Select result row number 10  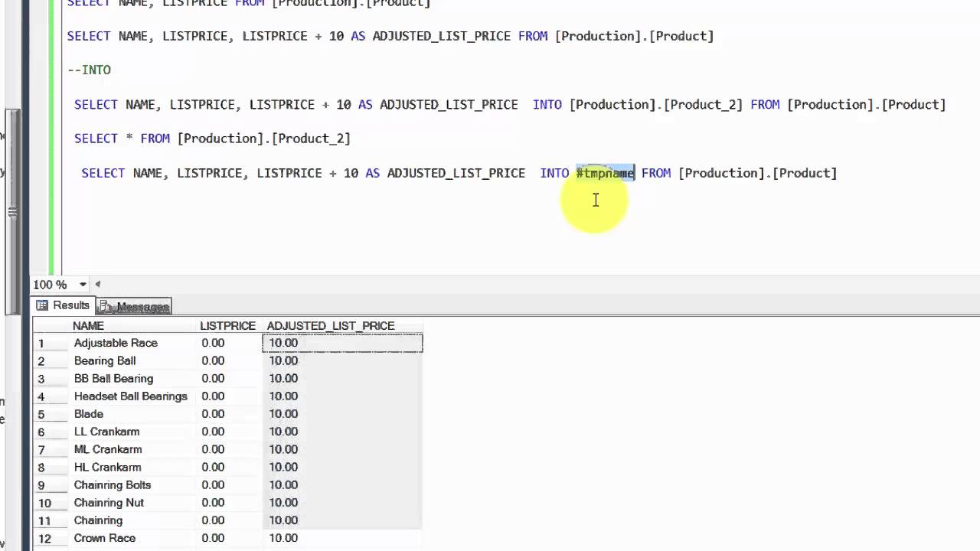tap(51, 503)
